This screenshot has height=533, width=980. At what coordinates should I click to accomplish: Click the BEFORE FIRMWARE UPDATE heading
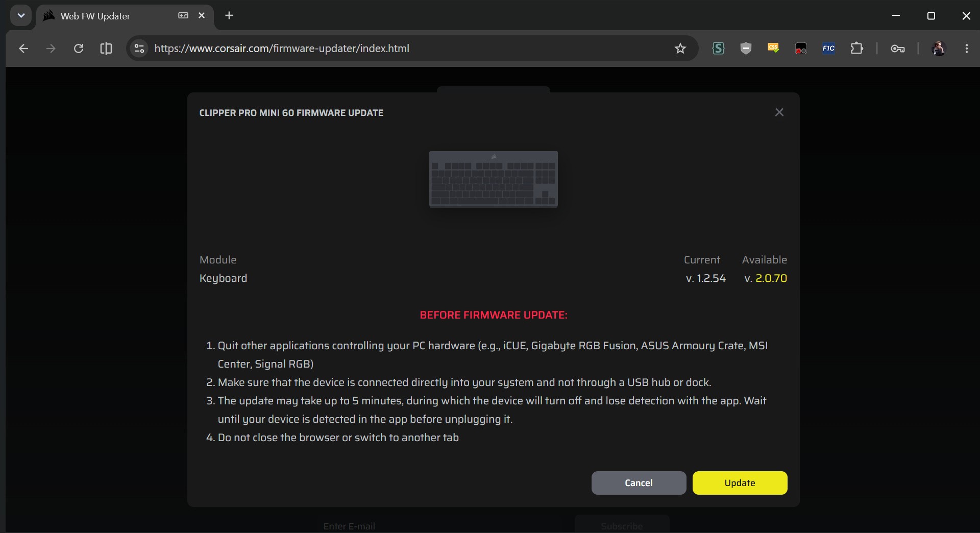494,315
